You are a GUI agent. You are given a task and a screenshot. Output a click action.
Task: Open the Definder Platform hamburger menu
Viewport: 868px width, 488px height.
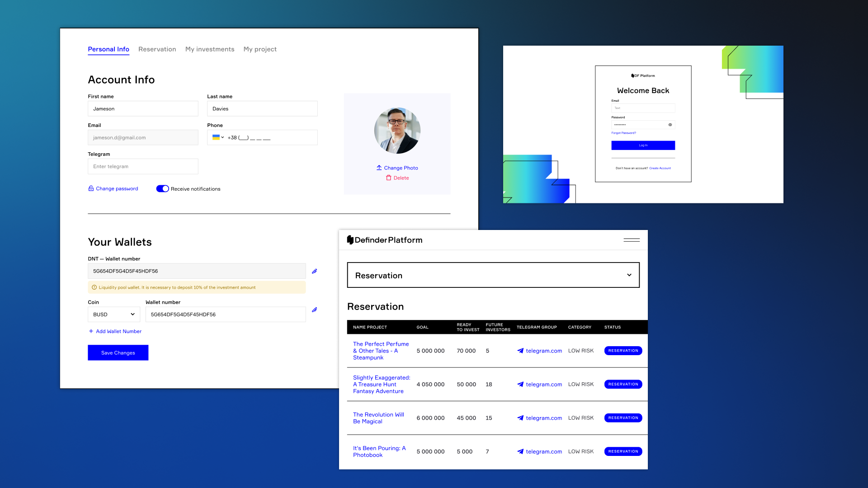(631, 240)
